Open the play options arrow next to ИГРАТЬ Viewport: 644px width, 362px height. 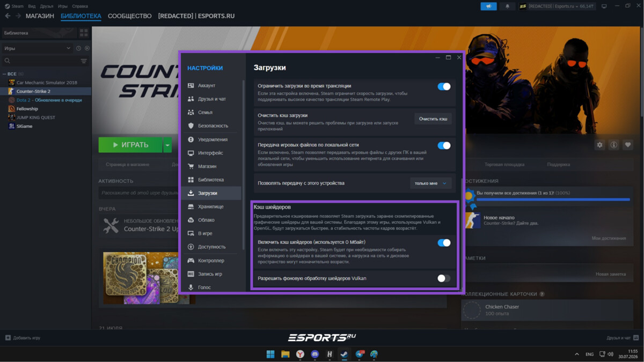[x=167, y=145]
